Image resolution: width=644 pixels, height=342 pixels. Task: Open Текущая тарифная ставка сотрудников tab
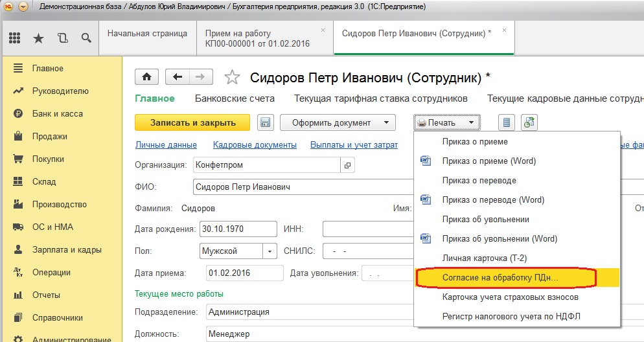(381, 98)
